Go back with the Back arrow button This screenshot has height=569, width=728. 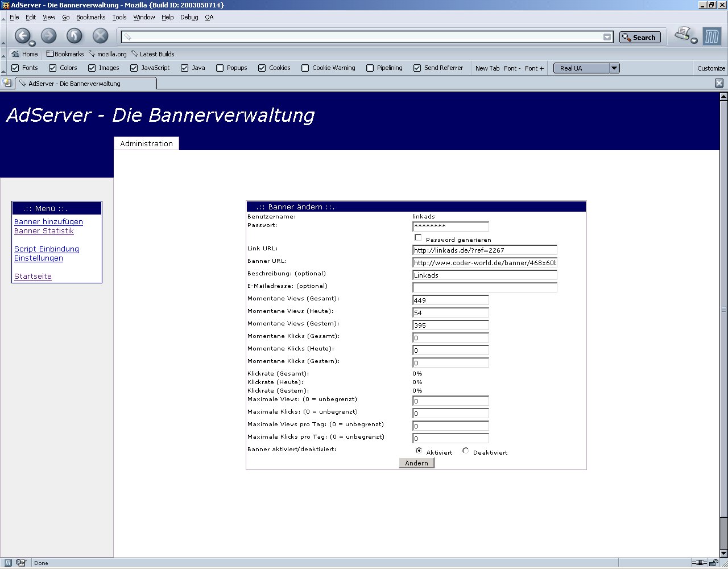coord(22,36)
